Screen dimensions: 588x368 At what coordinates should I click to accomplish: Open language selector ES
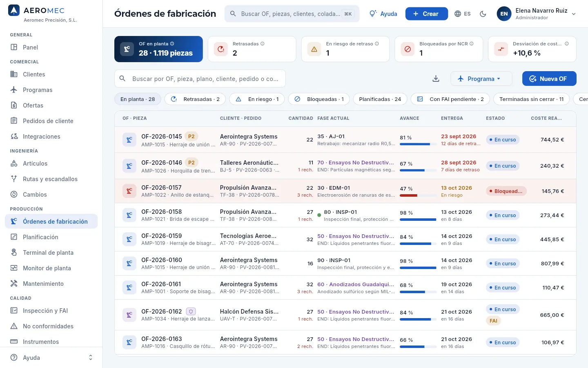point(463,14)
